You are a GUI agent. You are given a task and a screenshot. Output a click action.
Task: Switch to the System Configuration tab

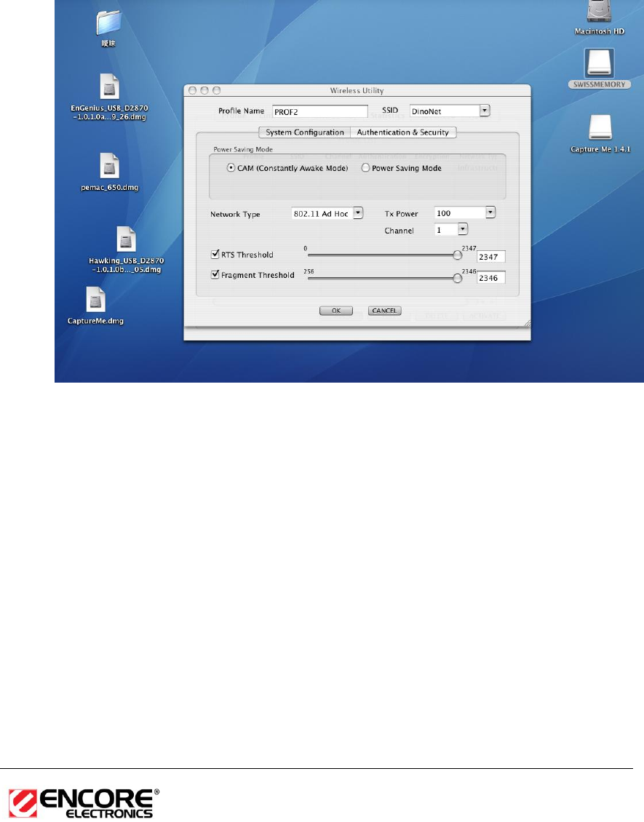[x=305, y=132]
